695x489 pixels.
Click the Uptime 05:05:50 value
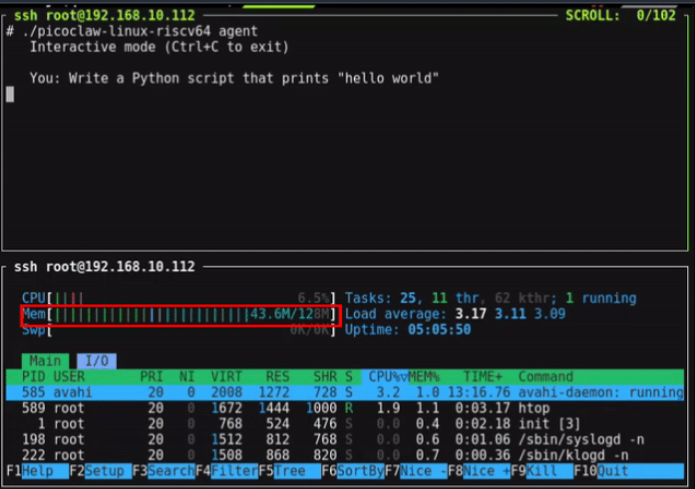[x=439, y=330]
